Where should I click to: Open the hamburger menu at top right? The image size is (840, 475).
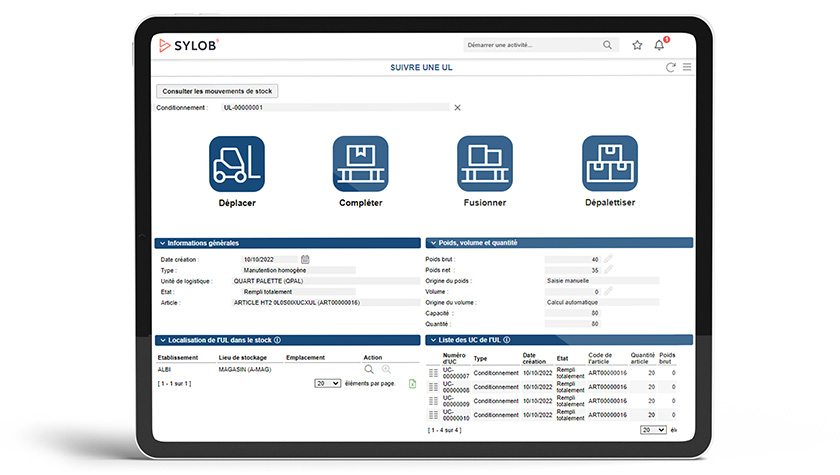(687, 68)
